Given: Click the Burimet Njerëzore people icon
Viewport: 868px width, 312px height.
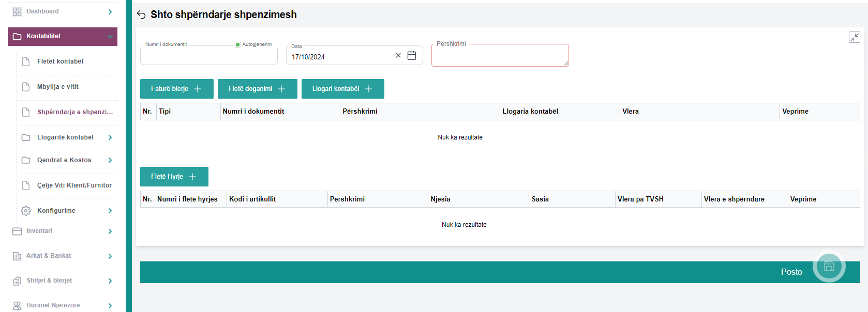Looking at the screenshot, I should click(x=17, y=305).
